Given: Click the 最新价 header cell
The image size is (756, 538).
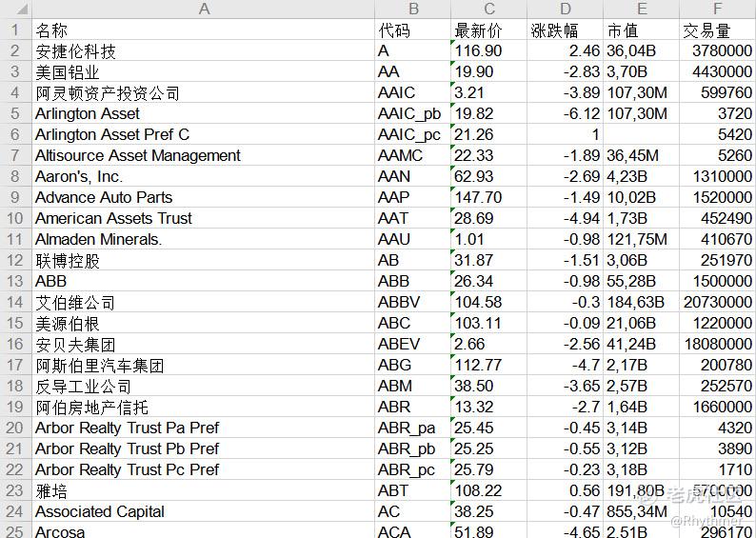Looking at the screenshot, I should pyautogui.click(x=488, y=30).
